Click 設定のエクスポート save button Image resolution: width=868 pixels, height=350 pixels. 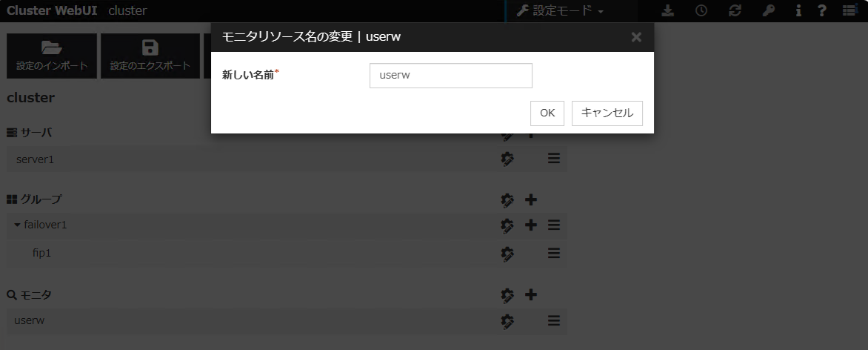pos(150,56)
